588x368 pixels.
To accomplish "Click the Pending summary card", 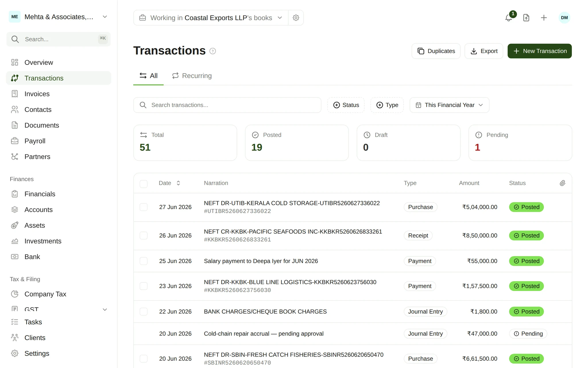I will [x=520, y=143].
